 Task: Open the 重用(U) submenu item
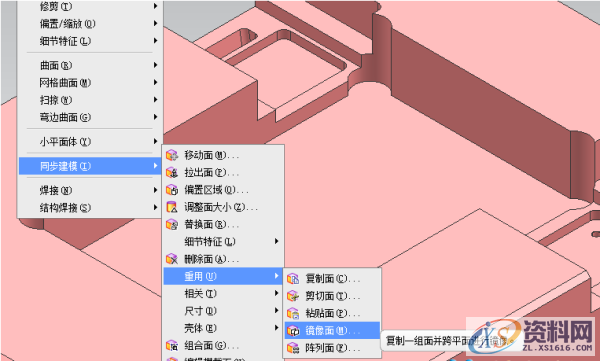tap(223, 276)
